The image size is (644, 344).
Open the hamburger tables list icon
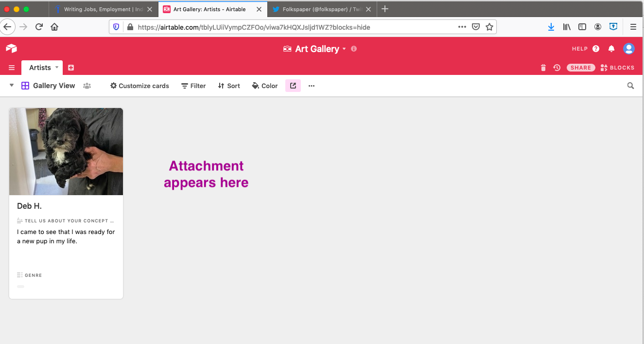[12, 68]
